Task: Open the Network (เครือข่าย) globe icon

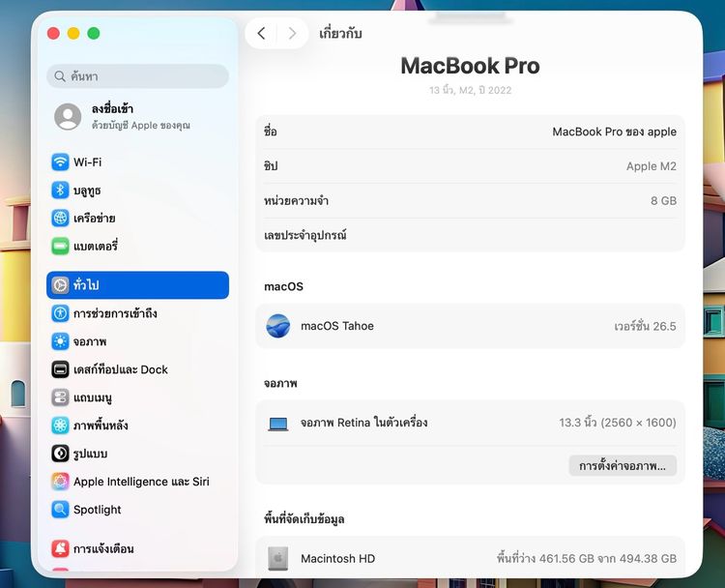Action: [x=60, y=218]
